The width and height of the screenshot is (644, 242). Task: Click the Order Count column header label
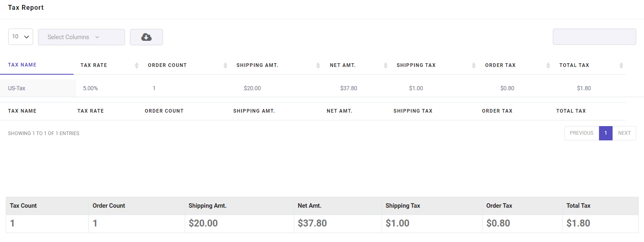pyautogui.click(x=167, y=65)
